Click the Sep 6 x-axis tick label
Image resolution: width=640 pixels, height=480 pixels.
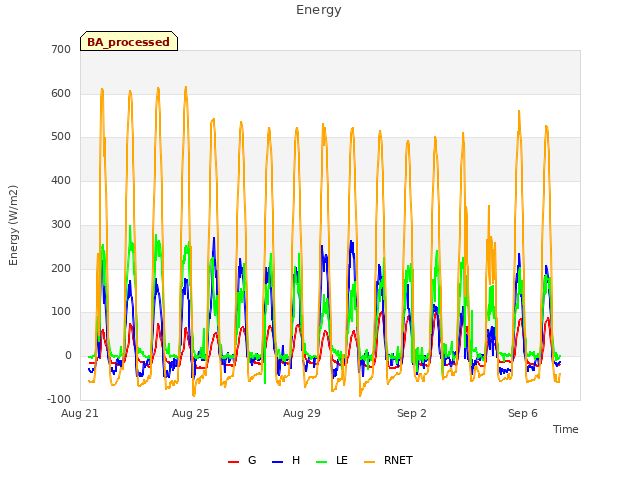coord(523,413)
